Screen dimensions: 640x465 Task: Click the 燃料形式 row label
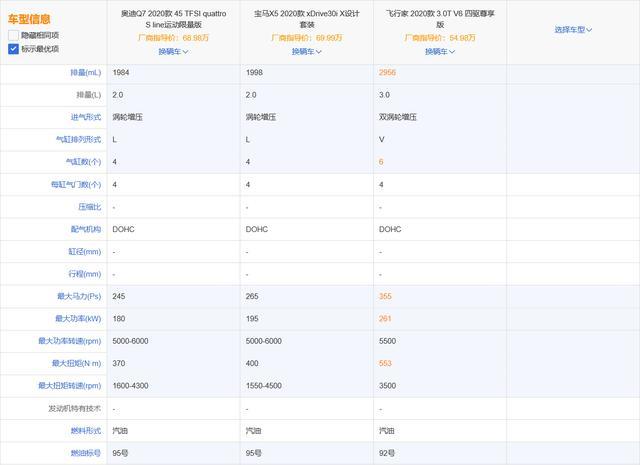(x=86, y=431)
